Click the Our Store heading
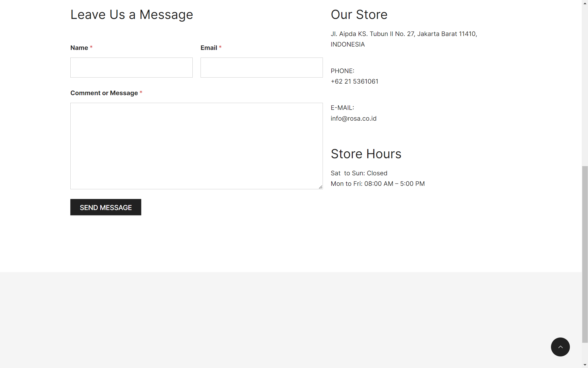The width and height of the screenshot is (588, 368). tap(359, 14)
